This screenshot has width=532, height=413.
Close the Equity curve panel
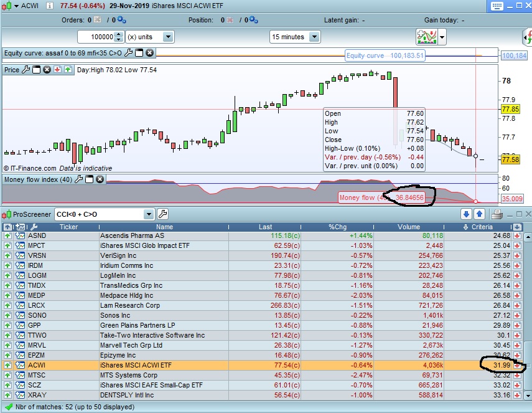tap(149, 53)
